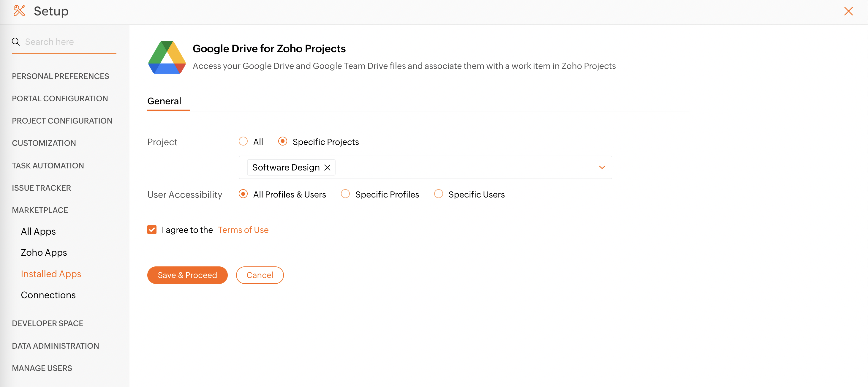Select the All projects radio button
Screen dimensions: 868x387
243,141
